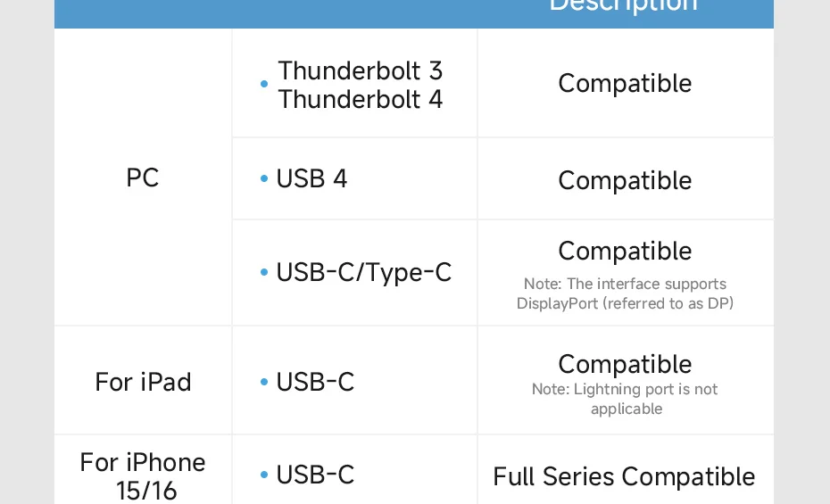This screenshot has height=504, width=830.
Task: Click the DisplayPort interface note
Action: [625, 293]
